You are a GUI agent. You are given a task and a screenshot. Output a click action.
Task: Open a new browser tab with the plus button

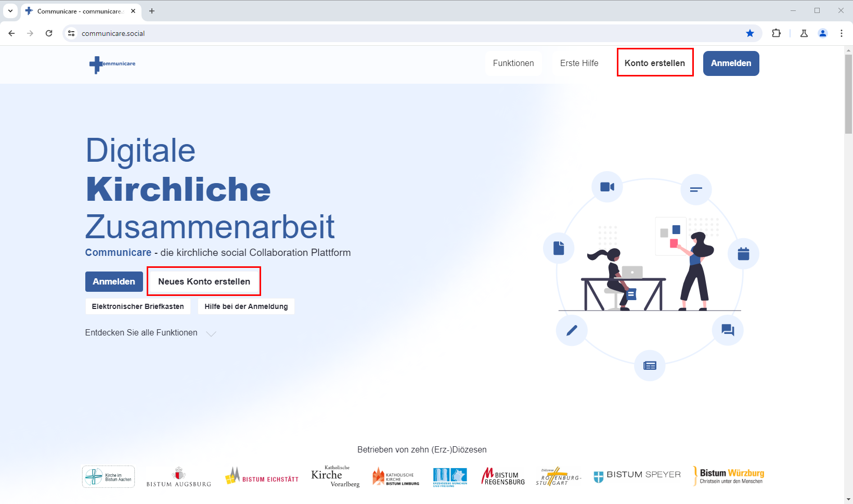pos(152,11)
